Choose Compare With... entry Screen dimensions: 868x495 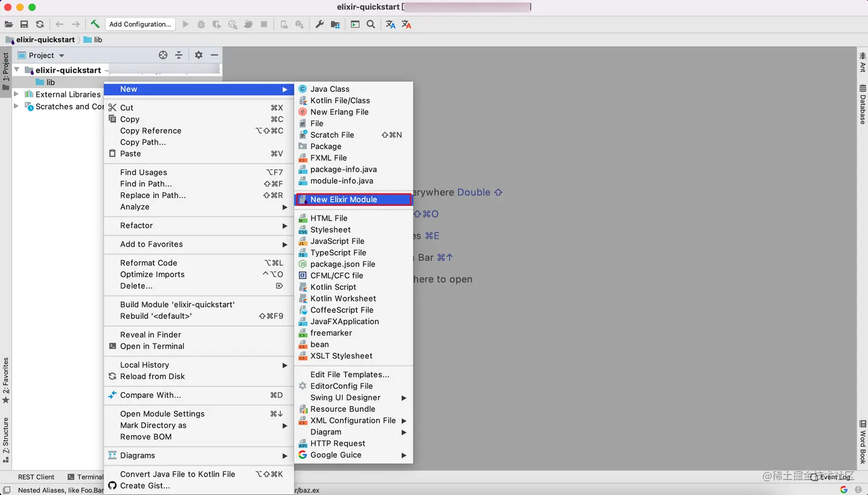pos(199,395)
